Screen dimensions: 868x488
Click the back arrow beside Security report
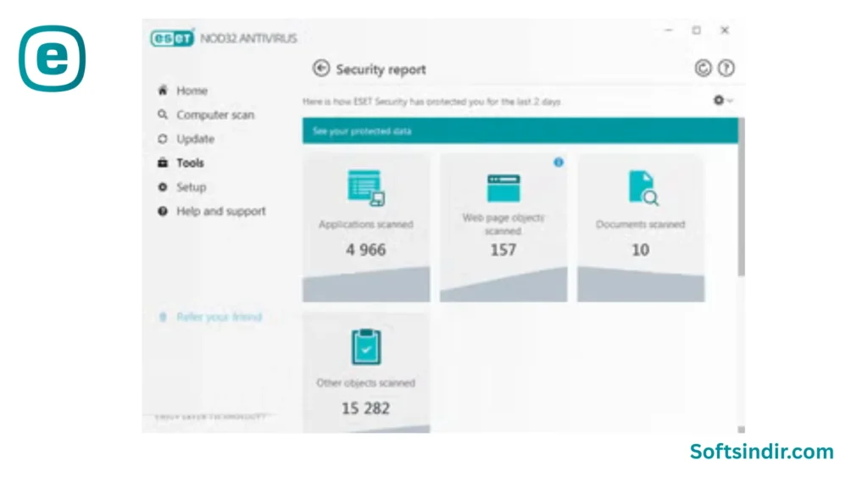click(320, 69)
